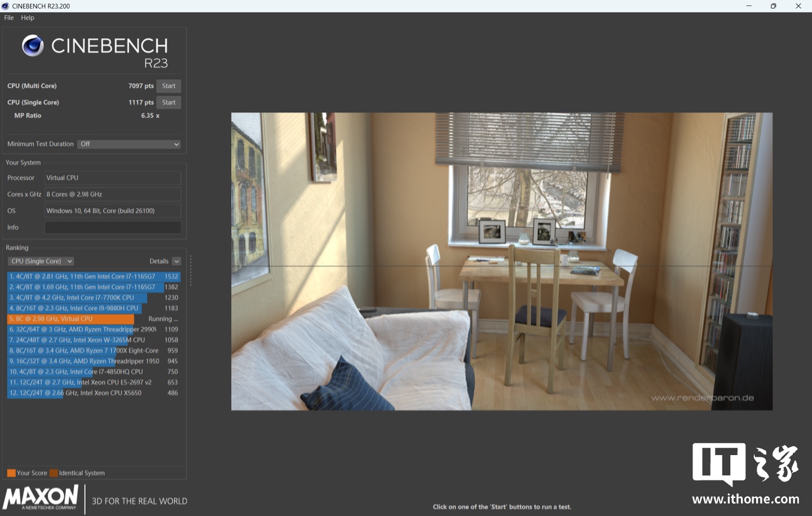
Task: Click the Maxon logo at bottom left
Action: (x=41, y=498)
